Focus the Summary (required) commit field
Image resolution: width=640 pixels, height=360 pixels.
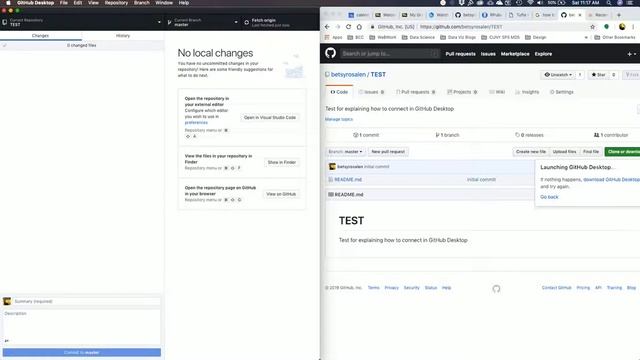click(87, 301)
